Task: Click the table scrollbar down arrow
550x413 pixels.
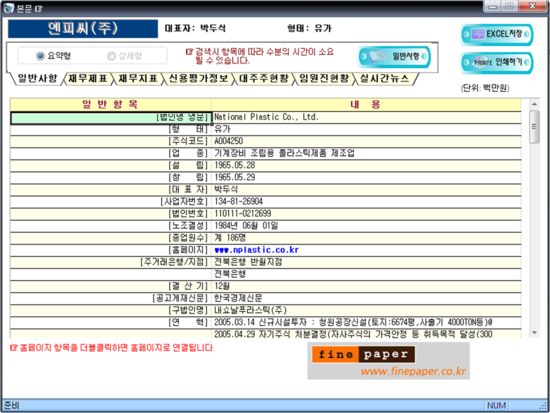Action: click(534, 333)
